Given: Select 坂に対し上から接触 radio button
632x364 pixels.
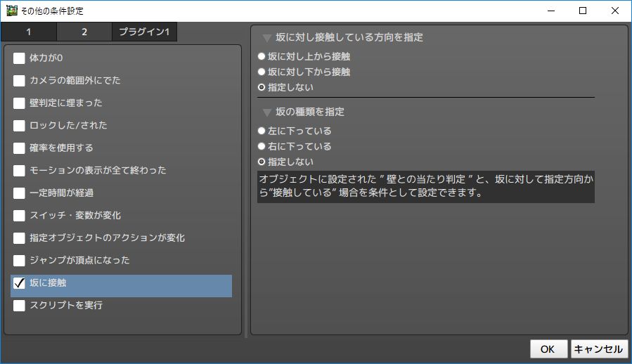Looking at the screenshot, I should click(262, 56).
